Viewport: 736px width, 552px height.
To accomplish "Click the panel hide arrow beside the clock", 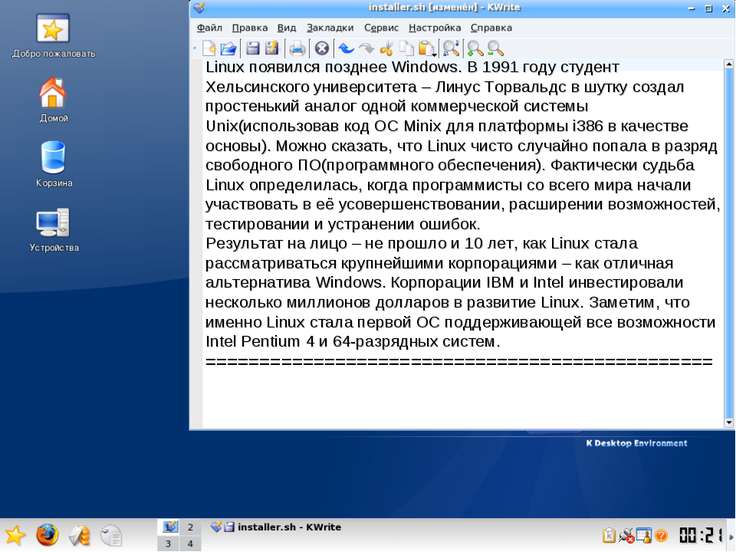I will click(731, 536).
